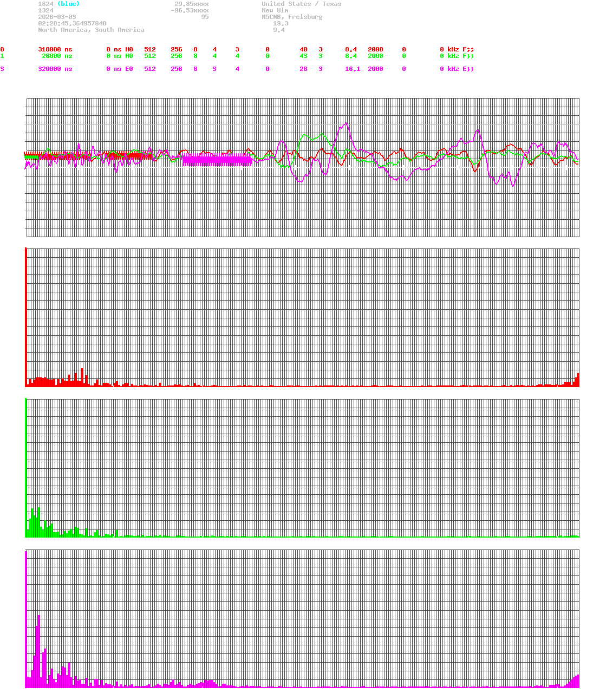593x700 pixels.
Task: Click the H0 amplifier label for channel 0
Action: [129, 49]
